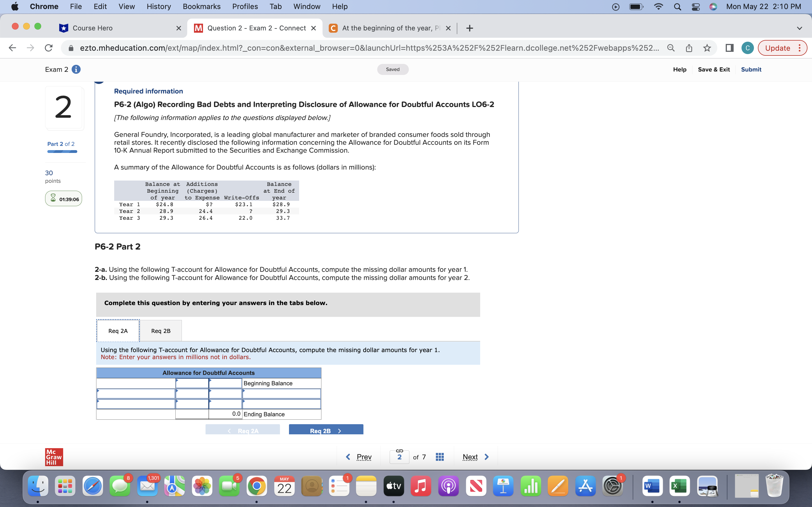Click the Wi-Fi icon in menu bar
The height and width of the screenshot is (507, 812).
[658, 7]
